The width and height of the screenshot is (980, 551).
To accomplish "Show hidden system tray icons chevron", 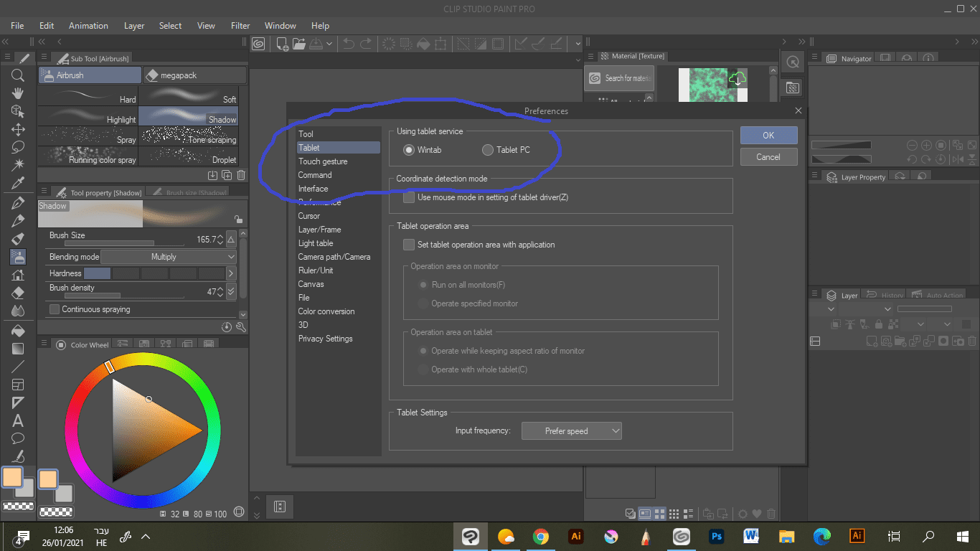I will click(x=146, y=536).
